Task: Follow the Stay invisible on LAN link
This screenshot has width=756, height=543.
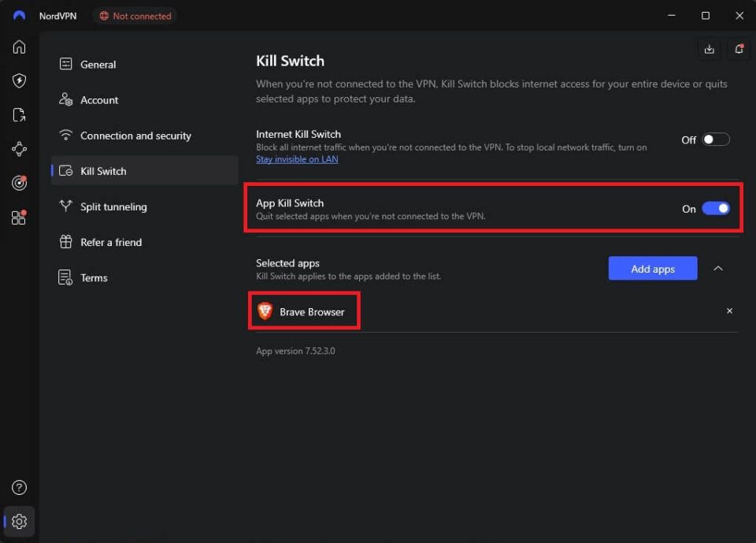Action: pyautogui.click(x=297, y=159)
